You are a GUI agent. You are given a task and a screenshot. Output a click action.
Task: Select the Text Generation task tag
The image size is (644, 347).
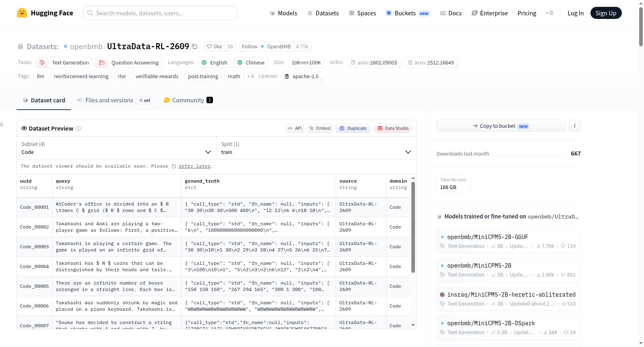(64, 62)
